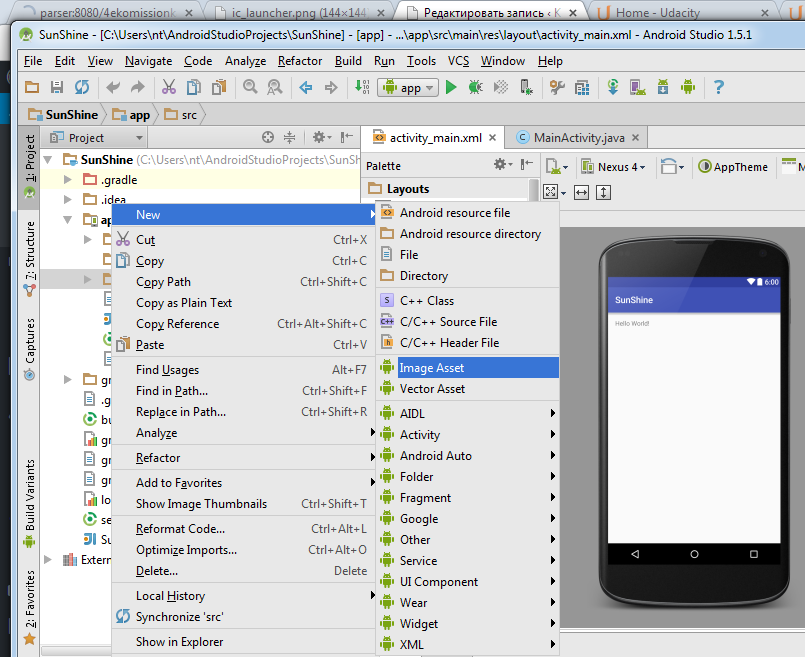The image size is (805, 657).
Task: Open SDK Manager icon
Action: 663,87
